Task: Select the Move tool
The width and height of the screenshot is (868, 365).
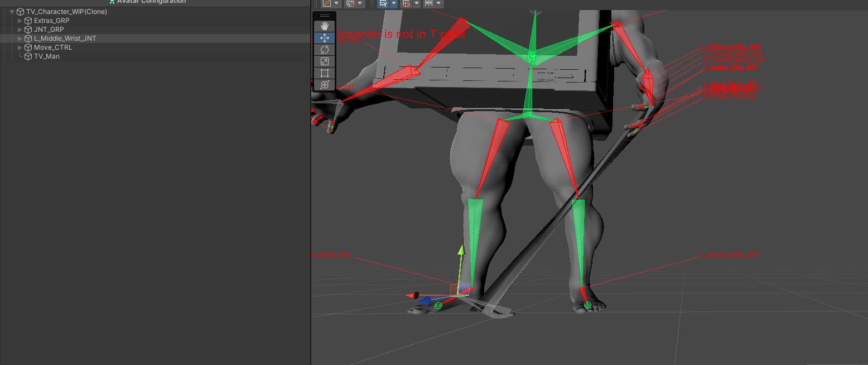Action: (x=325, y=38)
